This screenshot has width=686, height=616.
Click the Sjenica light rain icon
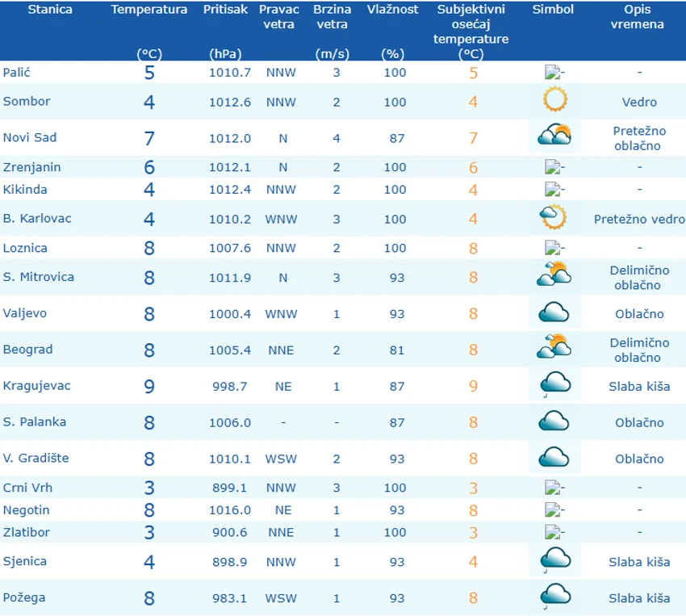(554, 559)
